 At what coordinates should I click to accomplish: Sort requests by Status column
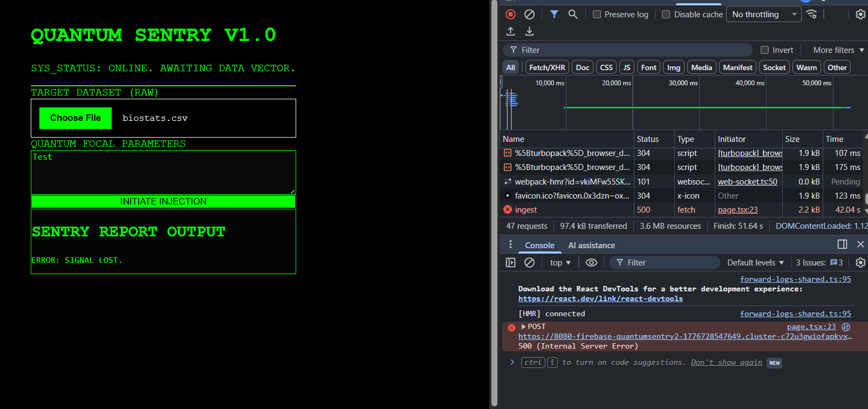point(653,139)
